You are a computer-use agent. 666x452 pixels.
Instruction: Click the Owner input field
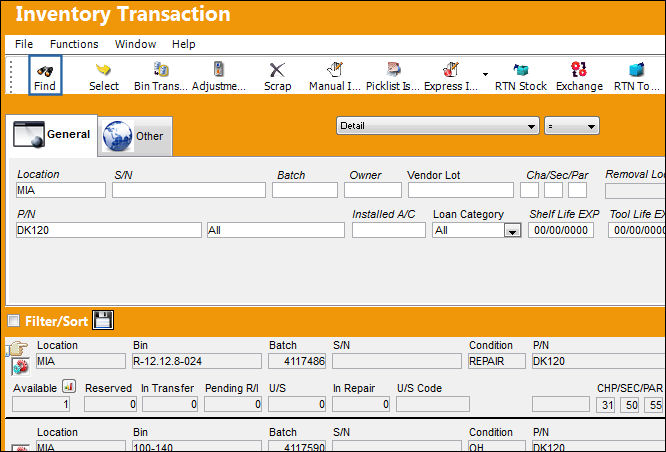373,190
